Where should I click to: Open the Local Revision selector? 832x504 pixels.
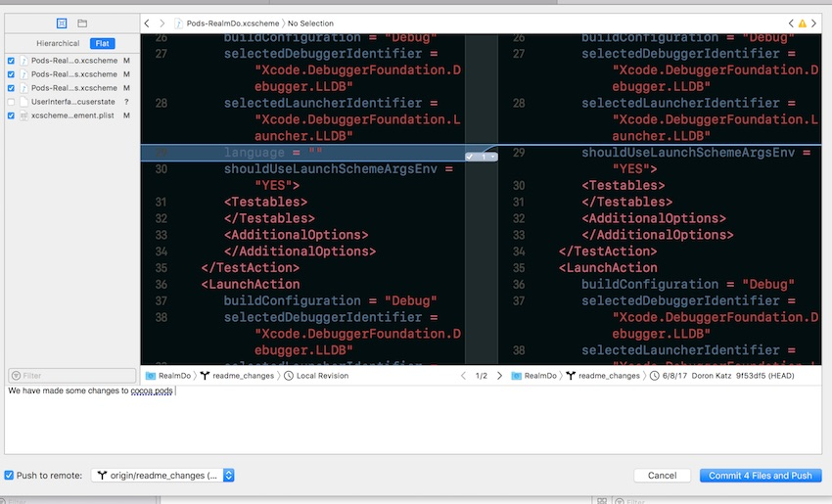click(x=322, y=376)
